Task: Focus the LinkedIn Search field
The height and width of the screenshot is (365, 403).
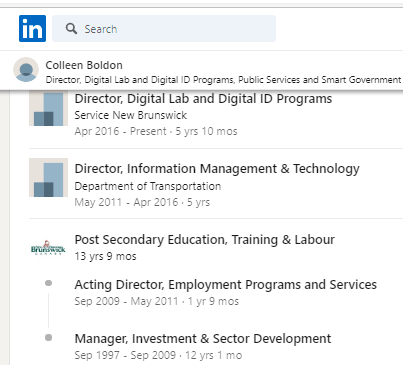Action: click(x=164, y=28)
